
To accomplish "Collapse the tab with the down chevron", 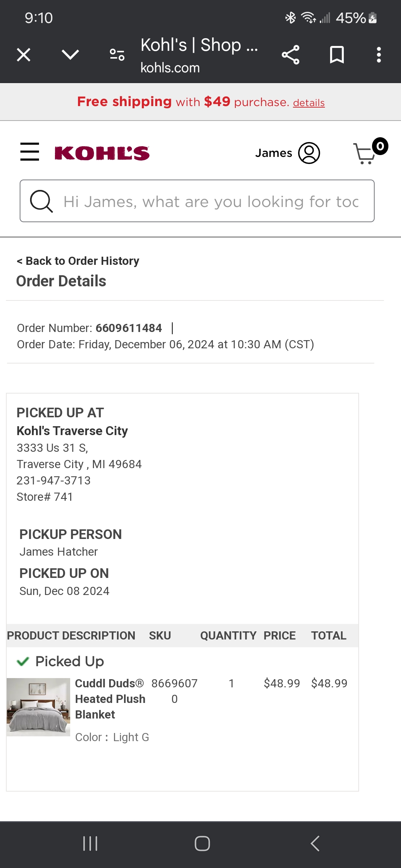I will point(70,55).
